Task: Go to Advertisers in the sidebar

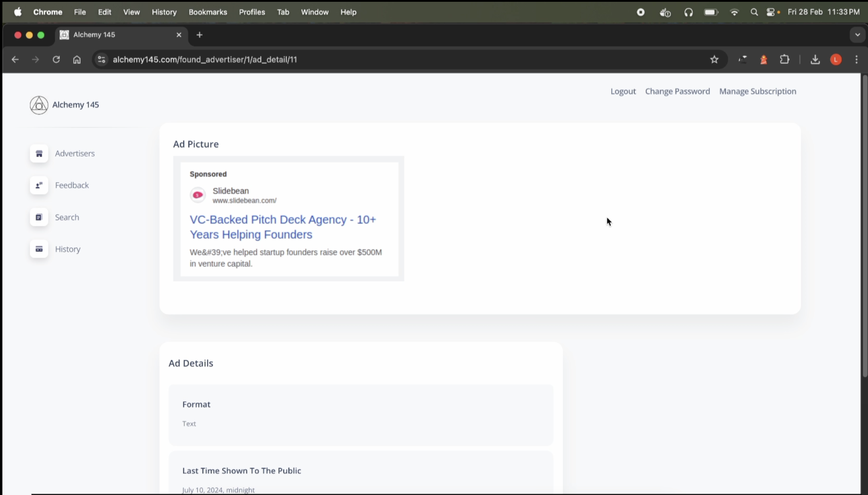Action: coord(75,154)
